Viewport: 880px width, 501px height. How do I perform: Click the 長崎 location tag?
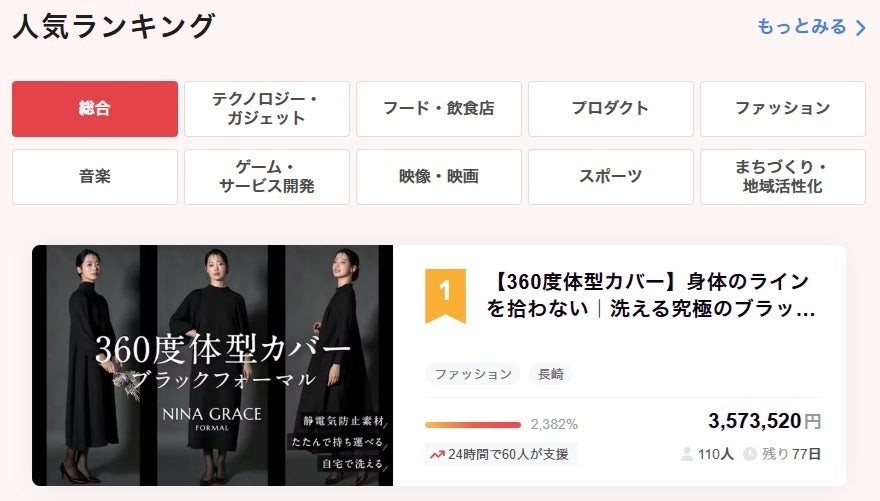tap(551, 374)
